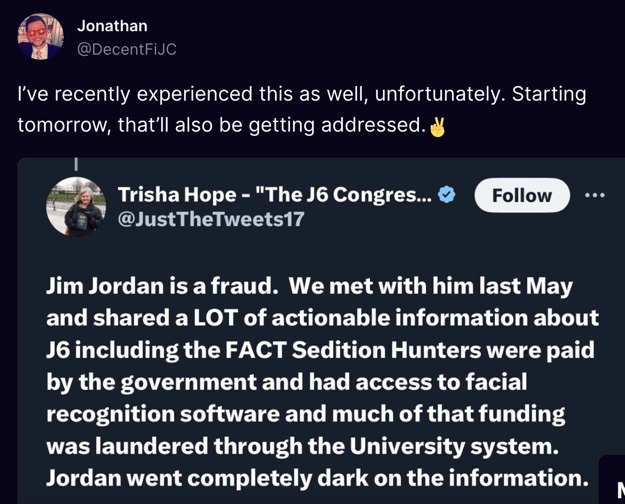Click 'Jim Jordan is a fraud' sentence

point(160,286)
